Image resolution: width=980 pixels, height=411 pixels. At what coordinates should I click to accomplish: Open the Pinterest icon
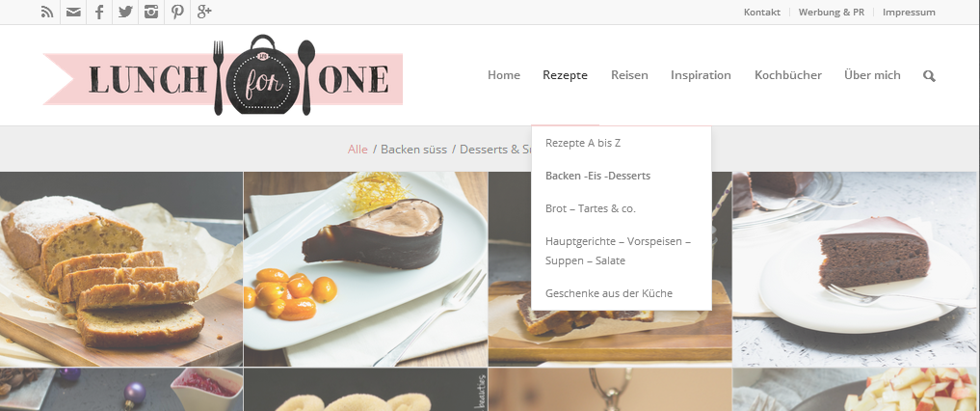177,12
